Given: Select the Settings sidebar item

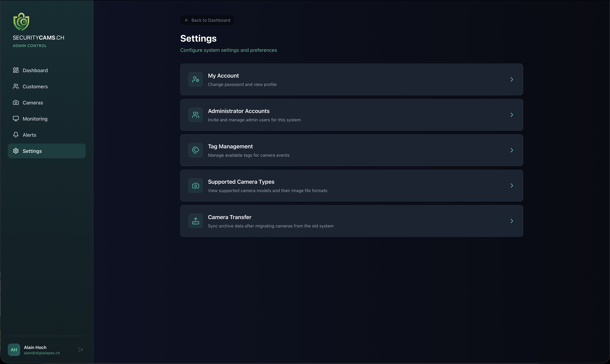Looking at the screenshot, I should tap(32, 151).
